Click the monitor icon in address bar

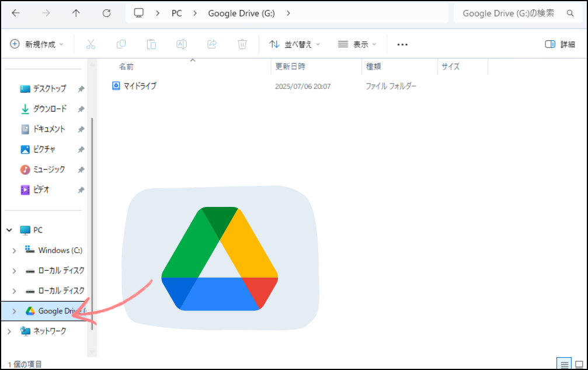point(139,13)
